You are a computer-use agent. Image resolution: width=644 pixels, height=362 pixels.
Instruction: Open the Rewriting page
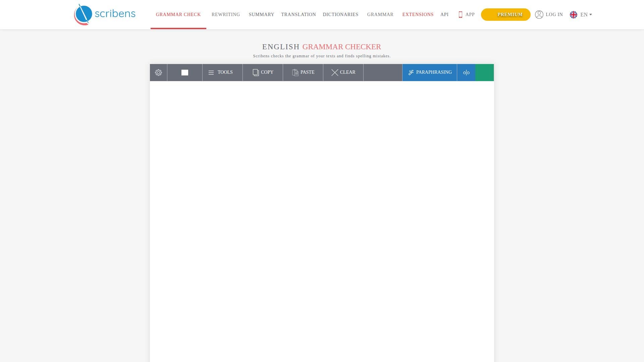click(x=226, y=14)
